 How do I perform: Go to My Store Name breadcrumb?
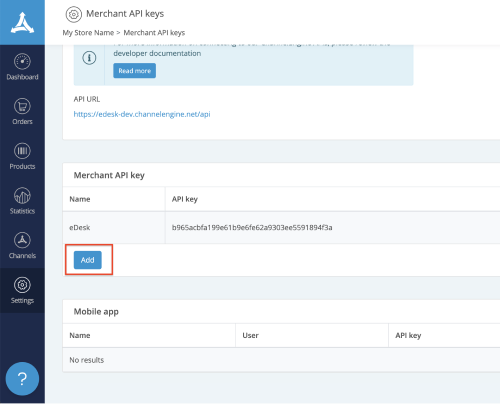(88, 33)
